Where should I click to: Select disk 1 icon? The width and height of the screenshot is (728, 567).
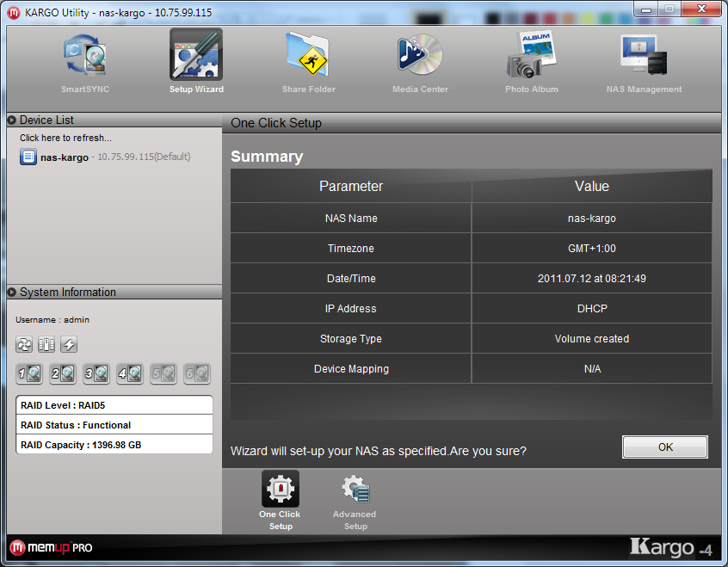point(29,373)
